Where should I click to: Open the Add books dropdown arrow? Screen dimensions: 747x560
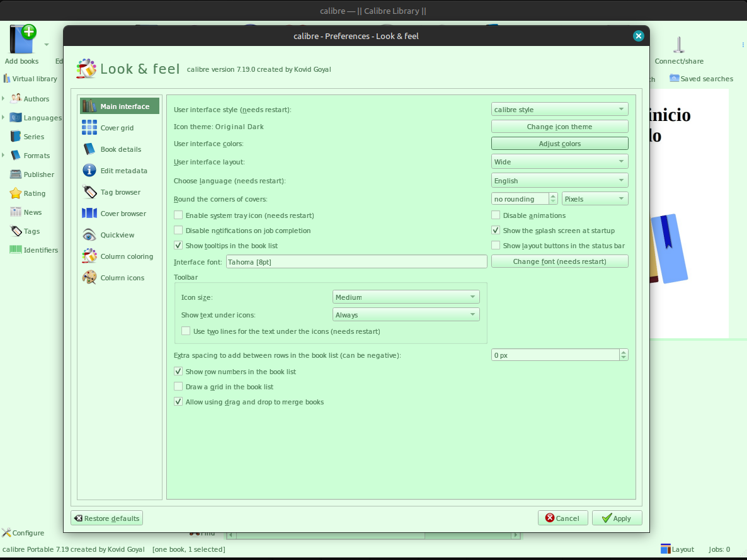coord(46,44)
